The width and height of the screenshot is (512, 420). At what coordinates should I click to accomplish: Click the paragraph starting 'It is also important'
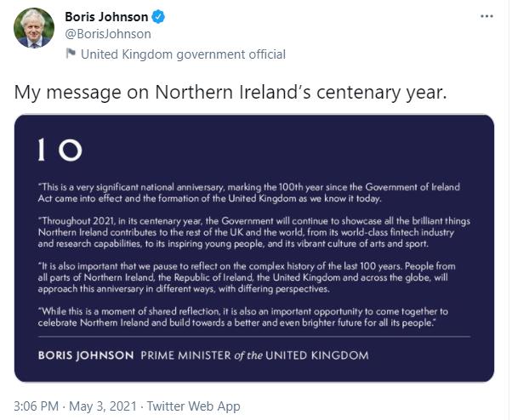click(254, 277)
